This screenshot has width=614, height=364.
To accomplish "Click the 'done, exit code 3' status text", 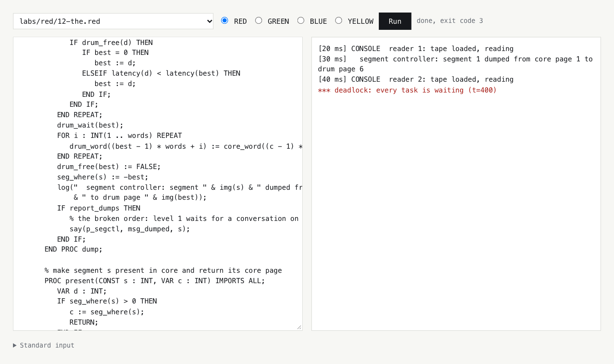I will pyautogui.click(x=450, y=21).
